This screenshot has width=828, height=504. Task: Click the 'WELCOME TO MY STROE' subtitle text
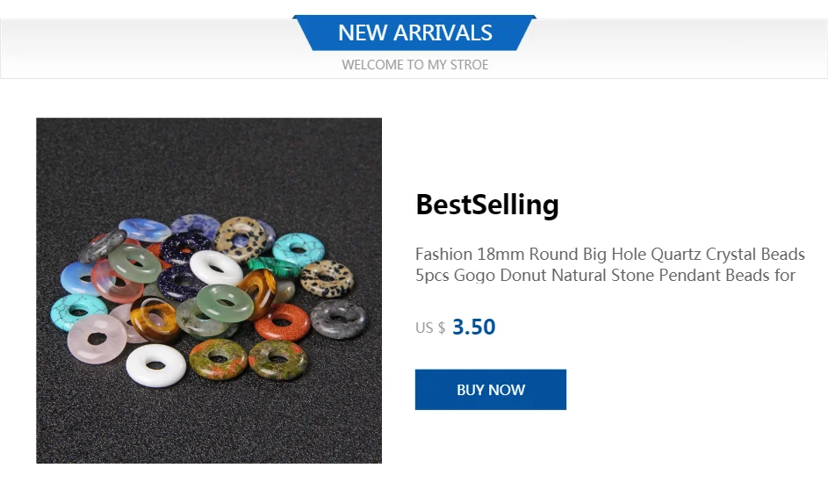(415, 65)
